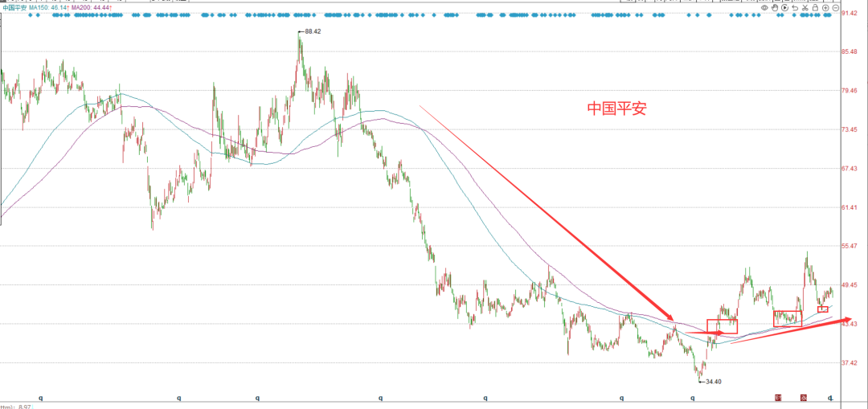The width and height of the screenshot is (868, 409).
Task: Zoom in with the plus icon
Action: pyautogui.click(x=825, y=8)
